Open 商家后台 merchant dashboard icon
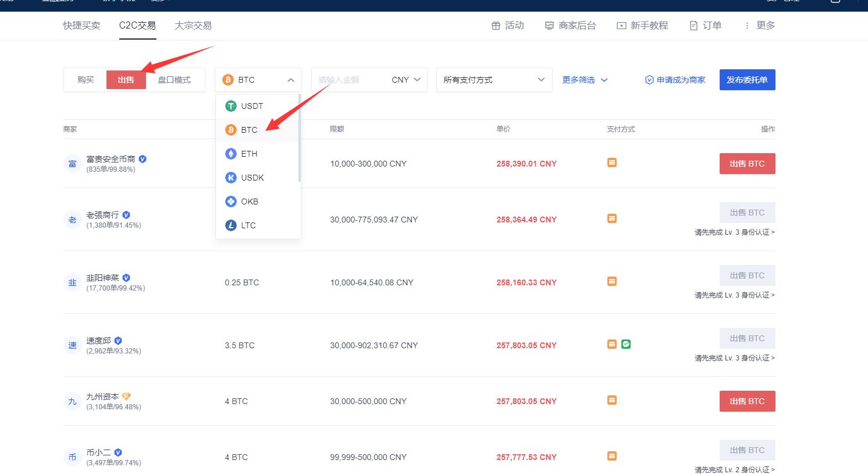 [548, 25]
